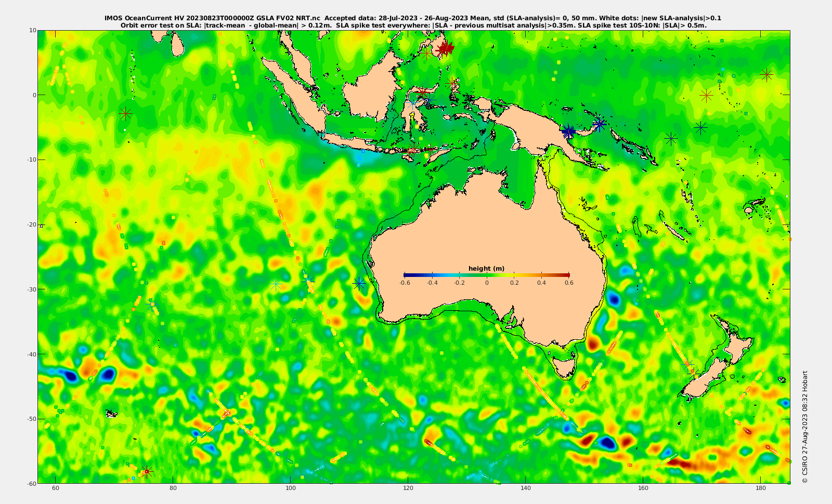Viewport: 832px width, 504px height.
Task: Click latitude axis label '10'
Action: tap(32, 30)
